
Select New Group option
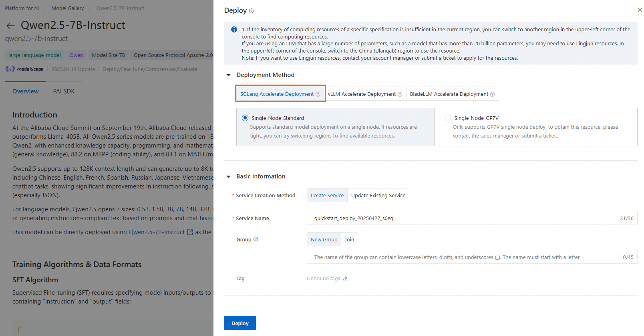click(x=324, y=239)
